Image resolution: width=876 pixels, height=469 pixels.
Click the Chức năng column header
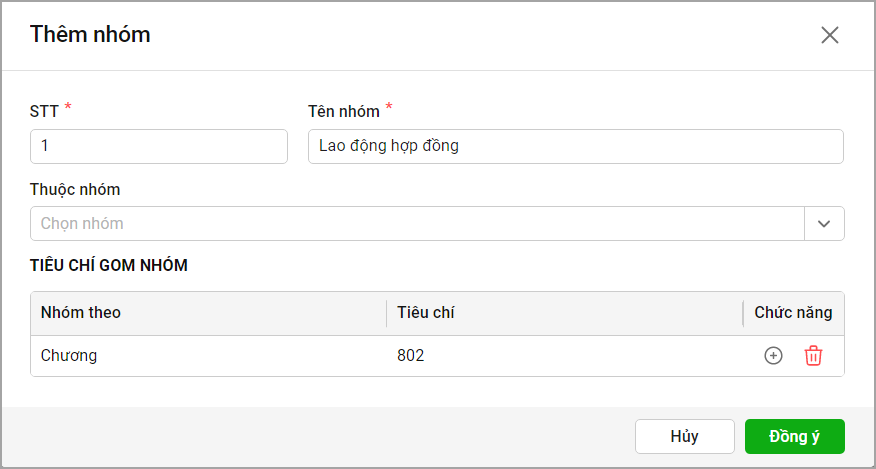click(793, 313)
